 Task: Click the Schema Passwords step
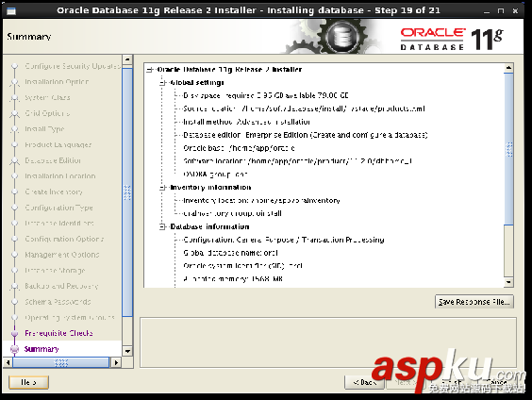coord(58,302)
